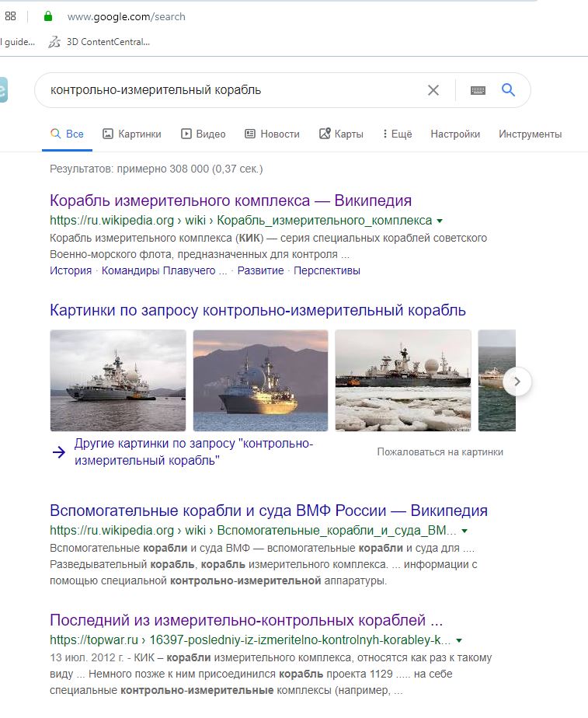The image size is (588, 718).
Task: Click the arrow icon beside Другие картинки
Action: tap(59, 452)
